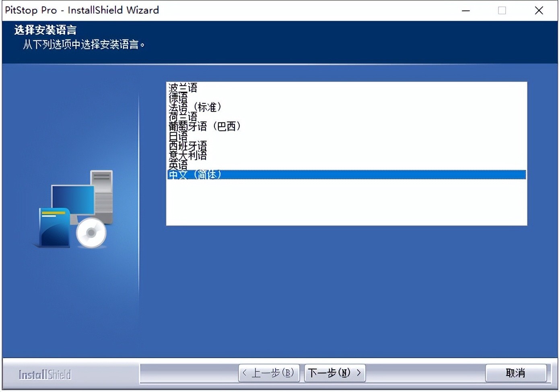Minimize the PitStop Pro installer window
560x392 pixels.
pyautogui.click(x=466, y=10)
